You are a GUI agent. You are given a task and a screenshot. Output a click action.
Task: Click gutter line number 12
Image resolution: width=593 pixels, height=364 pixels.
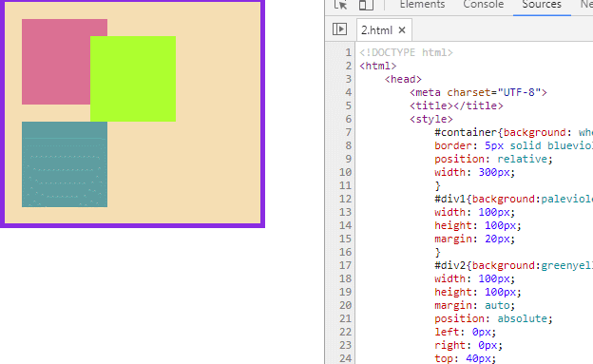coord(345,199)
